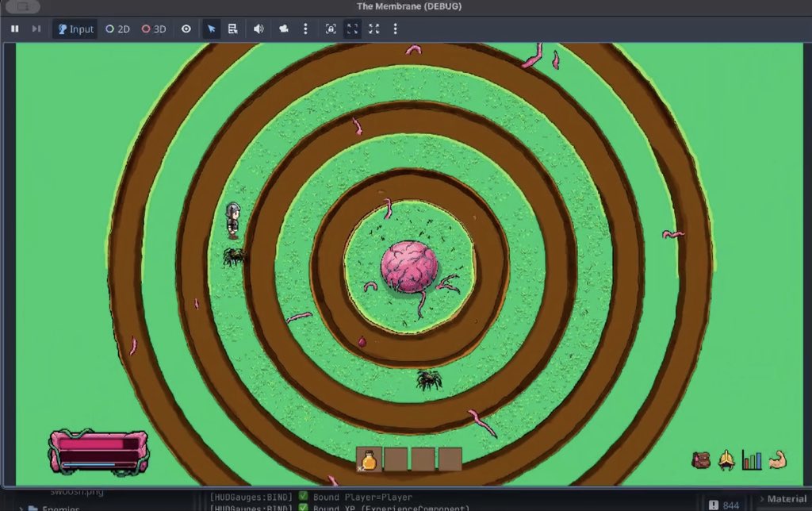Click the error count 844 badge

pyautogui.click(x=724, y=505)
